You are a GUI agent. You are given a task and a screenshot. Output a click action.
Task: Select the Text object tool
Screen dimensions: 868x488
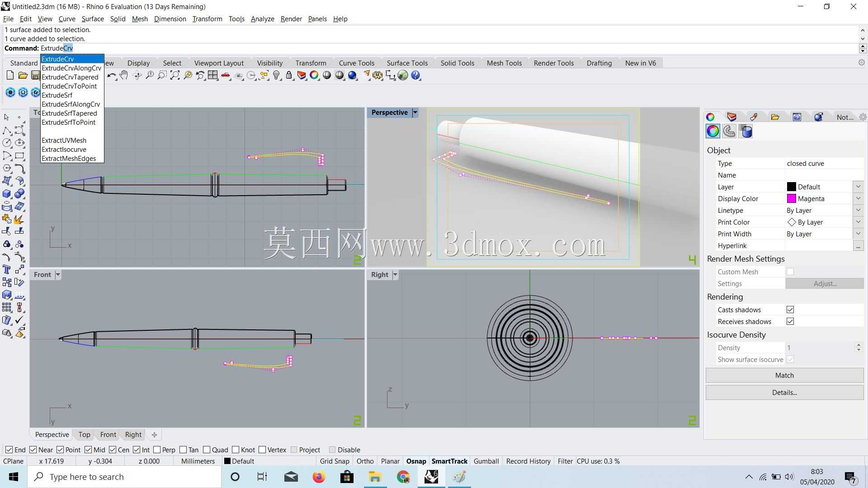coord(7,270)
